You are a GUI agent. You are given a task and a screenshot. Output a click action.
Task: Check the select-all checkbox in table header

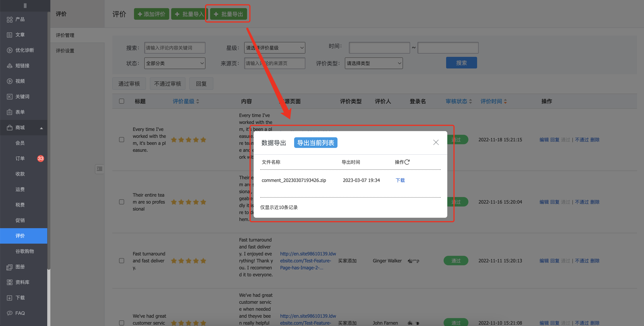[121, 101]
